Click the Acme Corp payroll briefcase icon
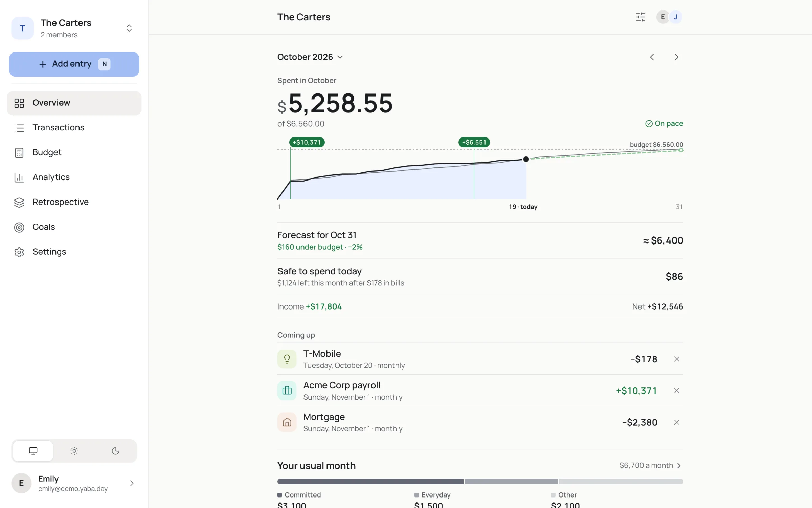 coord(287,390)
